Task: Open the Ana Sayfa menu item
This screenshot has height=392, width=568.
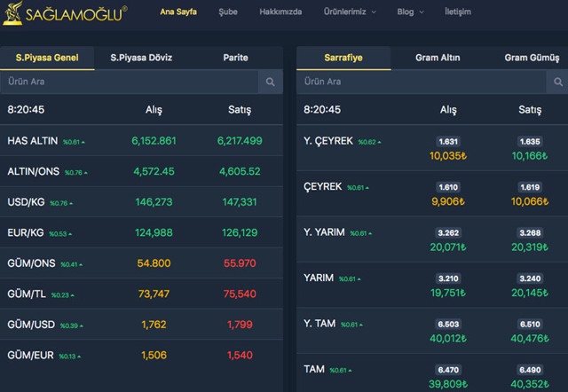Action: [x=178, y=12]
